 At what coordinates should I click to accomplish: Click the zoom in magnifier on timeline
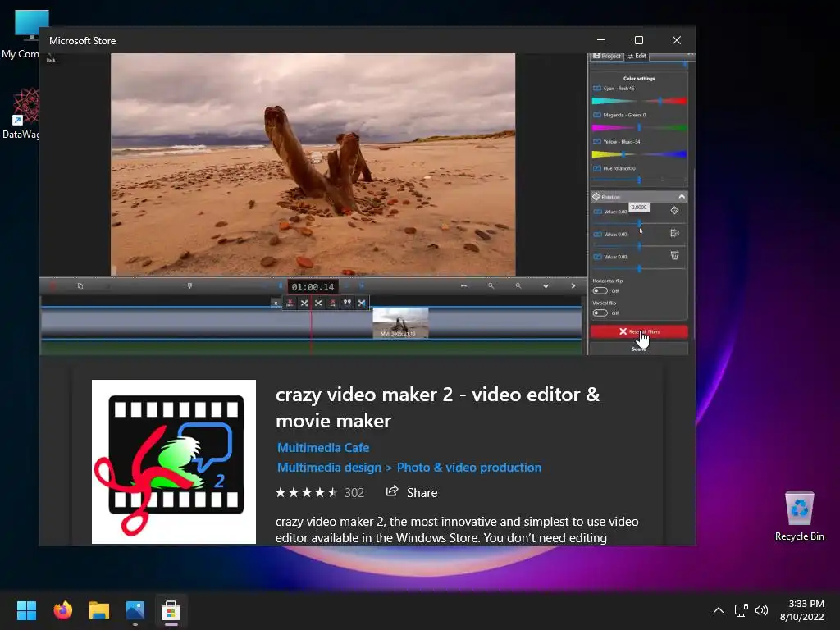point(518,286)
